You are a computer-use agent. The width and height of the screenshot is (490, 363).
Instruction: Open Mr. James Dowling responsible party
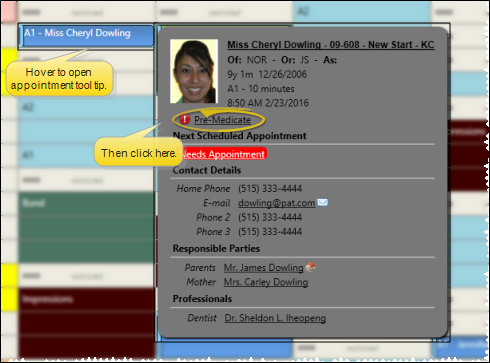[263, 267]
